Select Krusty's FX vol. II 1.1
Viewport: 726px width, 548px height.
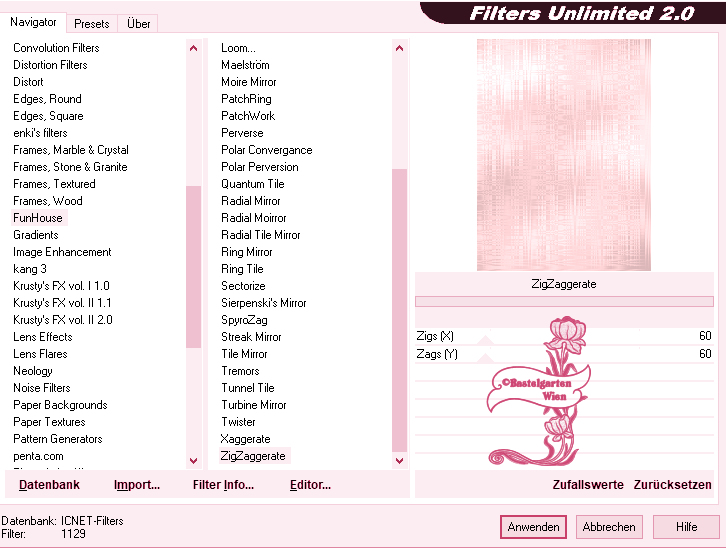[x=62, y=303]
